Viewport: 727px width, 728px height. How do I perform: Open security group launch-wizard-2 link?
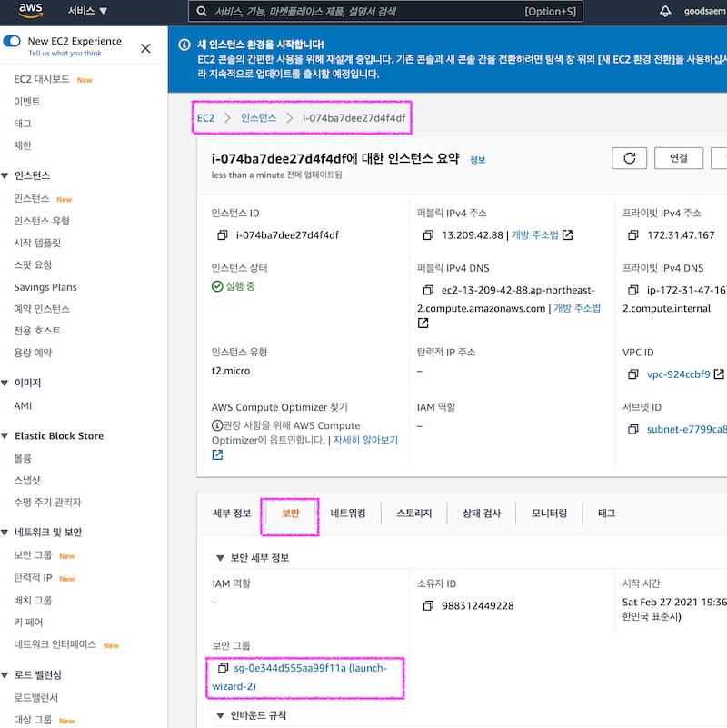pos(300,677)
